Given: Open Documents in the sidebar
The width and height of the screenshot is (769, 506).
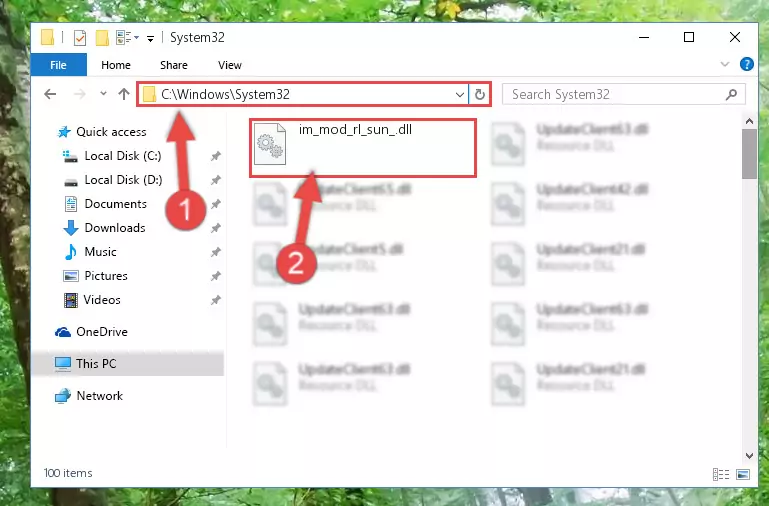Looking at the screenshot, I should [x=115, y=204].
